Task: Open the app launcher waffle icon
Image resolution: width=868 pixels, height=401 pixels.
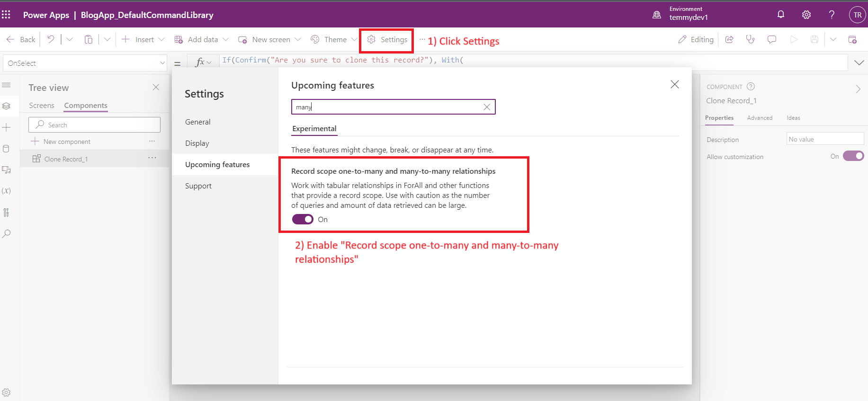Action: [6, 15]
